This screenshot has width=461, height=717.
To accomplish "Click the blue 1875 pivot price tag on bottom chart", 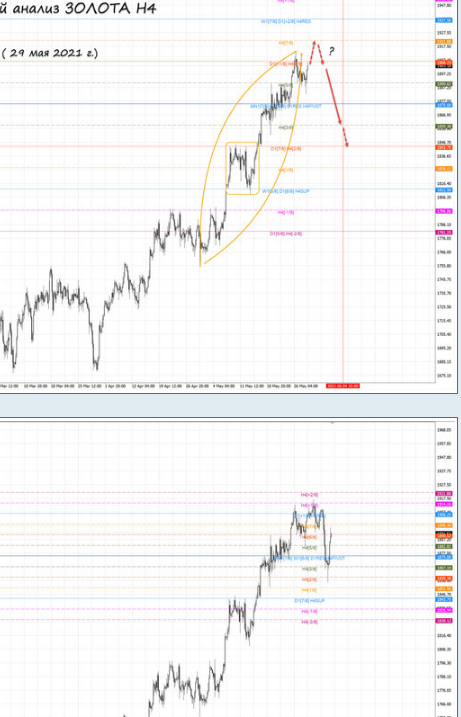I will tap(444, 557).
